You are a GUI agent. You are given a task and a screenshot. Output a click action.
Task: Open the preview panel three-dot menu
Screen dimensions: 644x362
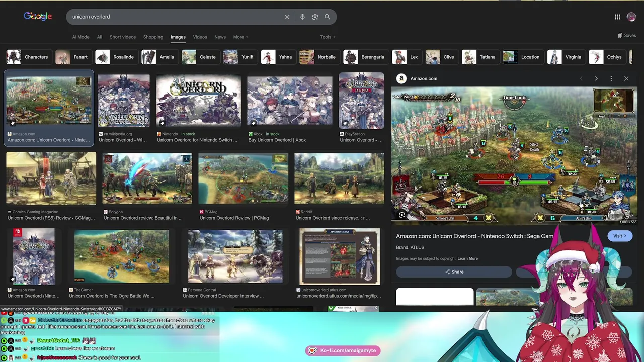611,78
